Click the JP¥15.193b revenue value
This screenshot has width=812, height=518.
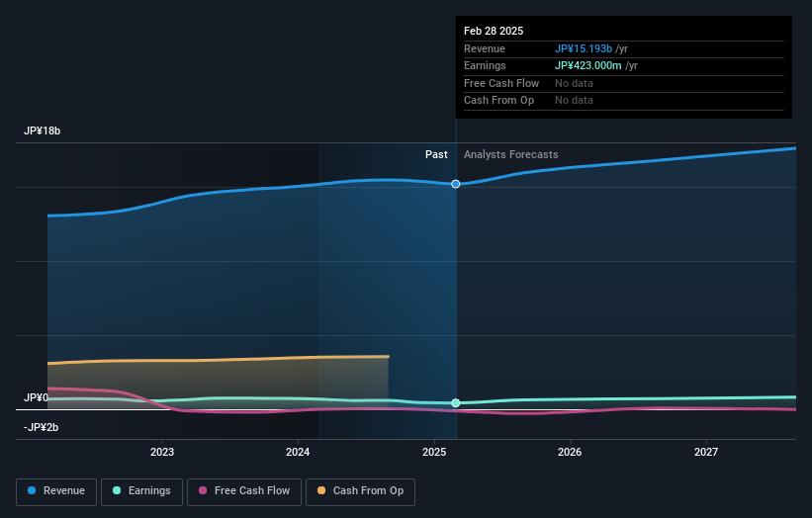584,48
